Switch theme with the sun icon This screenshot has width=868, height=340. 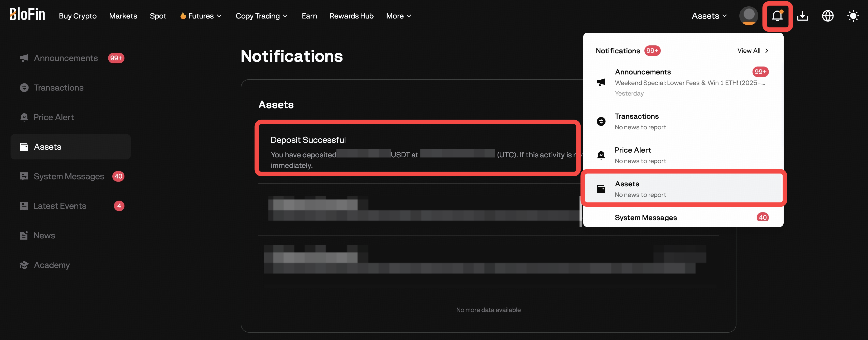[853, 16]
